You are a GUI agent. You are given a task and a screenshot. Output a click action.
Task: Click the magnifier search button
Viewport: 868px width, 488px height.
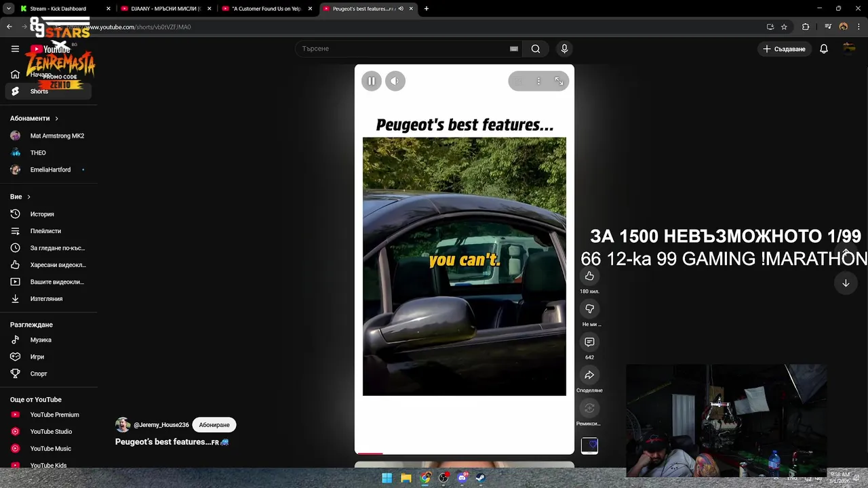point(536,49)
